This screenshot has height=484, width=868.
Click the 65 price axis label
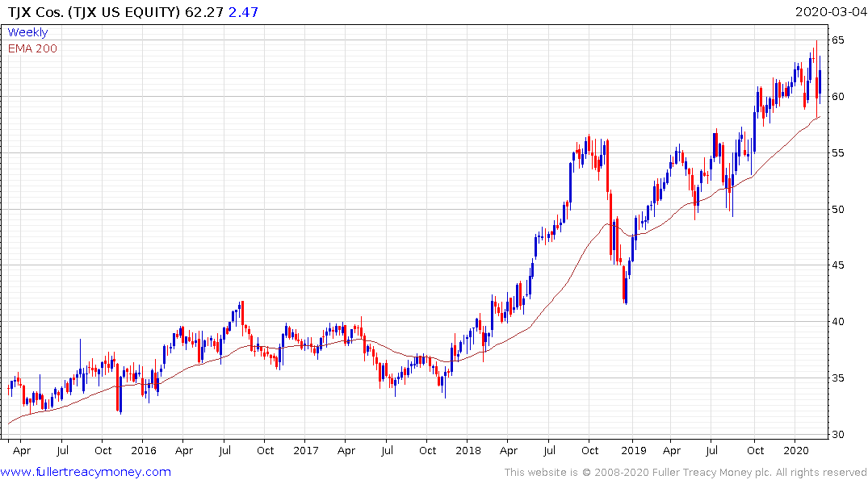pos(837,40)
